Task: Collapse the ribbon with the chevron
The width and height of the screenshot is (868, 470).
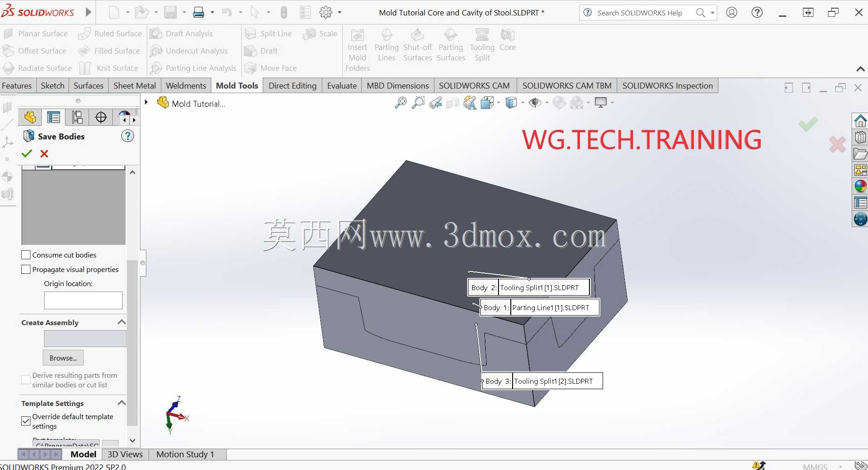Action: pyautogui.click(x=860, y=69)
